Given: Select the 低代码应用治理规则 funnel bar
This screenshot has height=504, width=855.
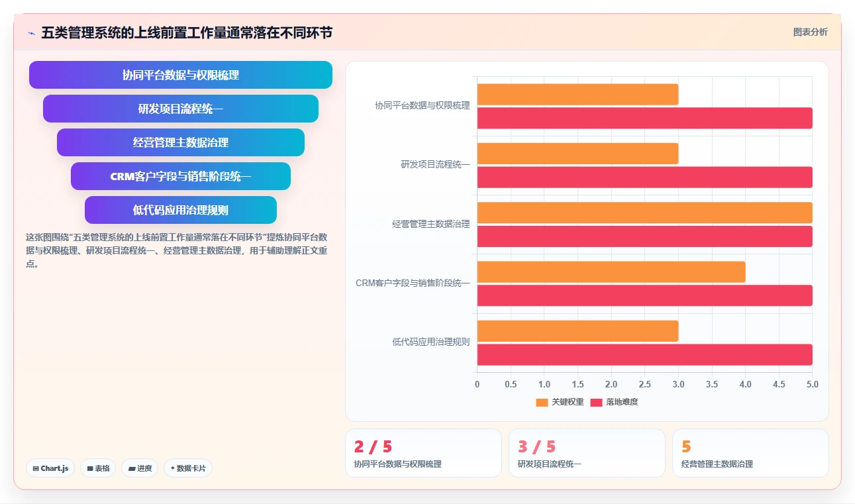Looking at the screenshot, I should coord(181,210).
